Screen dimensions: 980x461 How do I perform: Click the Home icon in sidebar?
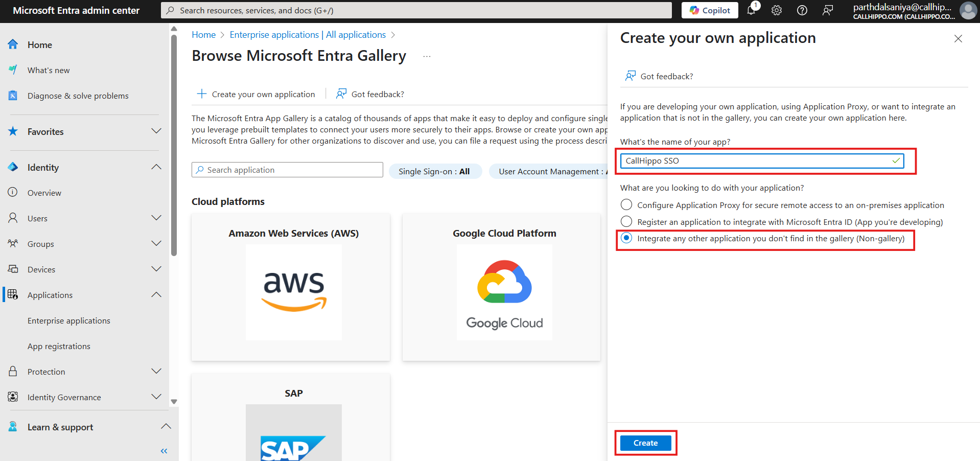pyautogui.click(x=13, y=44)
